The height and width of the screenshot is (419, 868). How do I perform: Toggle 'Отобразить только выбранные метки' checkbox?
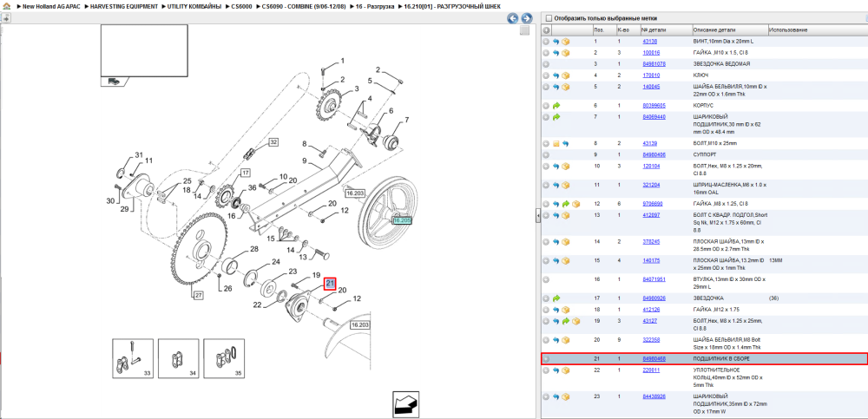[x=549, y=18]
